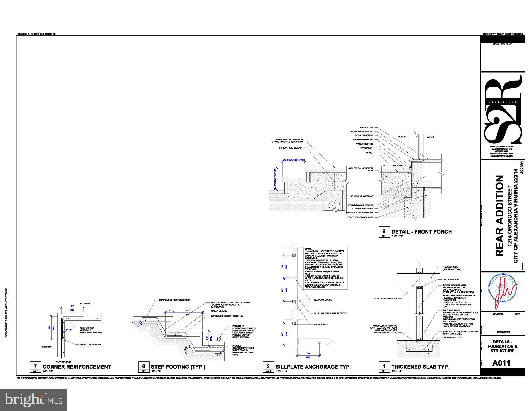Click the sill bolting NOTES text box
This screenshot has height=411, width=532.
tap(325, 268)
